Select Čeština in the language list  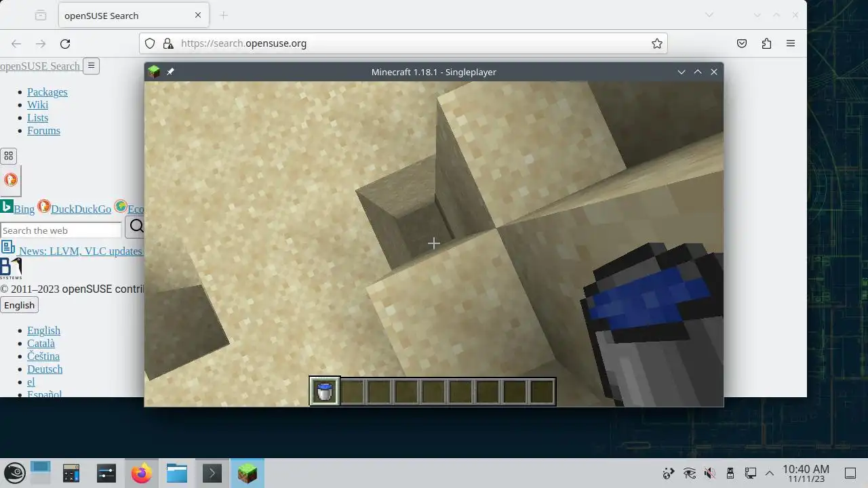click(43, 357)
